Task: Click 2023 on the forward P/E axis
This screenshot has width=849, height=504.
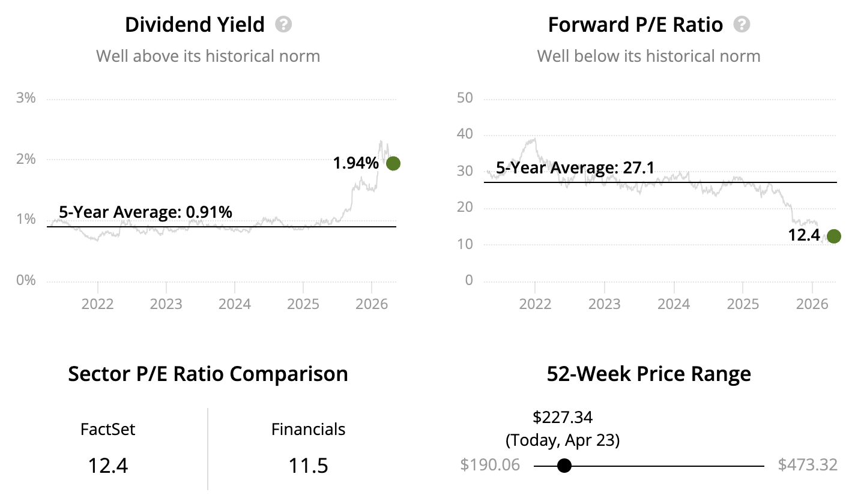Action: click(604, 304)
